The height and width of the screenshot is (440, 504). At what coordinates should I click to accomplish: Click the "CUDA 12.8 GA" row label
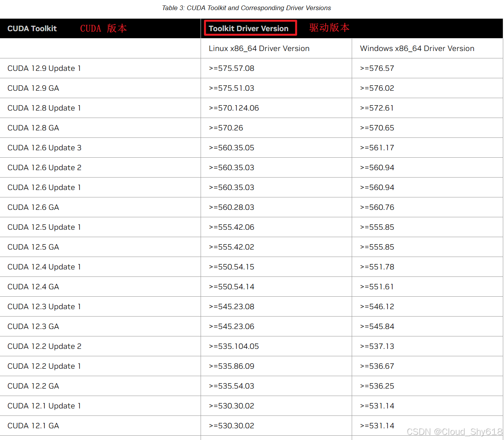[x=33, y=128]
